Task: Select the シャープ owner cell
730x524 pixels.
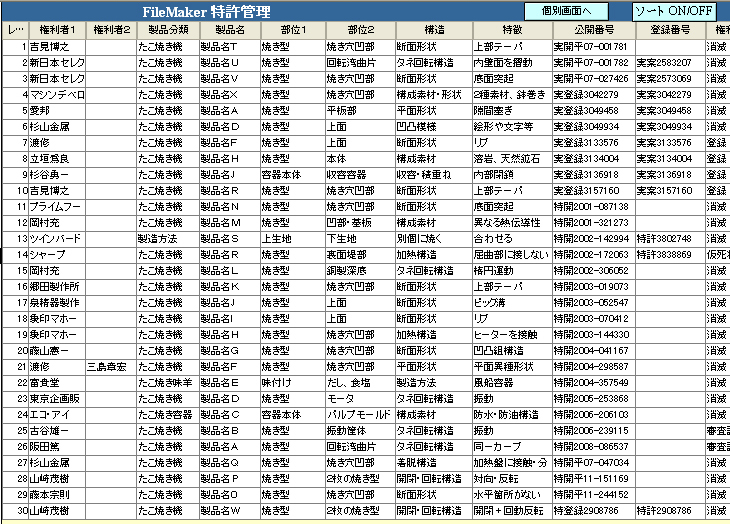Action: pos(57,255)
